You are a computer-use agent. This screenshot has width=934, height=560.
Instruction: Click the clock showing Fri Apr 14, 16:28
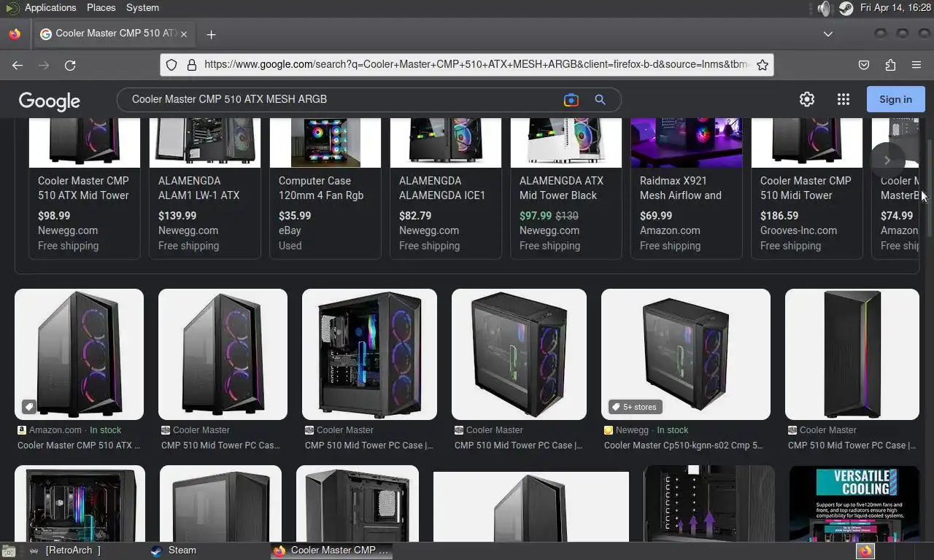pos(895,7)
